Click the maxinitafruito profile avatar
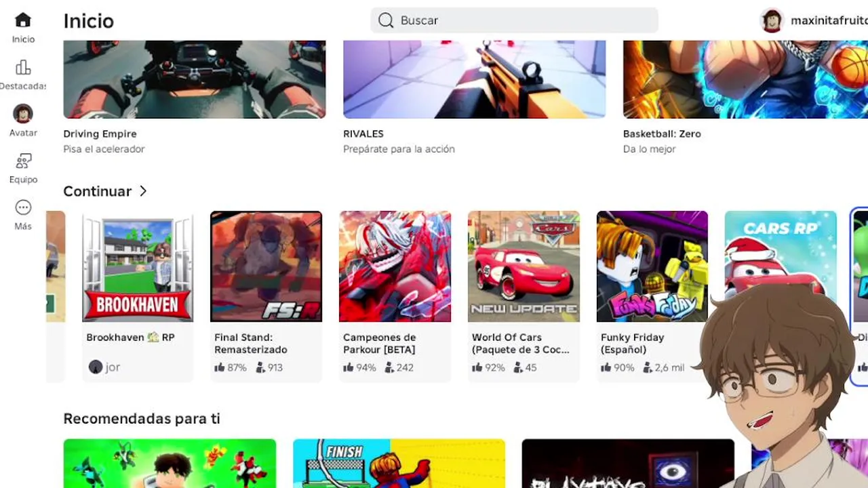This screenshot has width=868, height=488. [772, 20]
